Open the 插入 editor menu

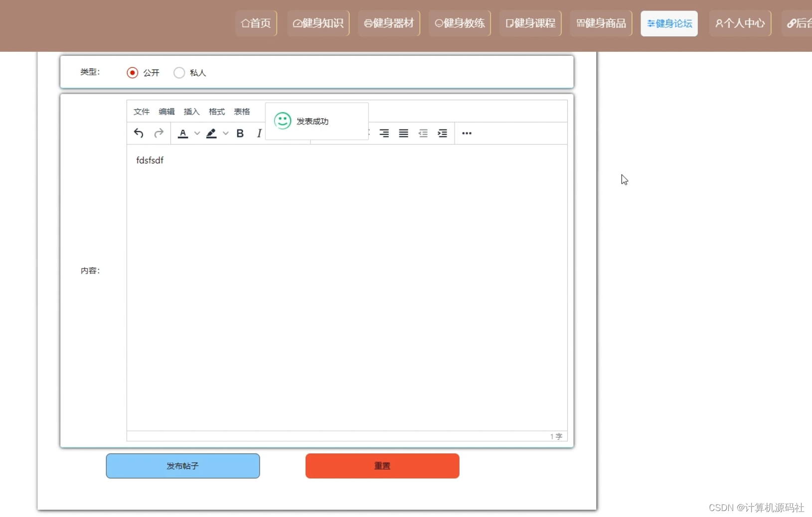click(191, 112)
